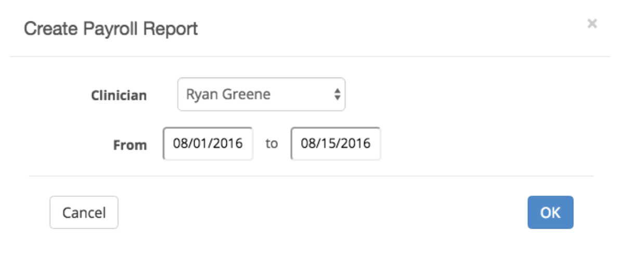Submit payroll report via blue OK button

point(550,213)
